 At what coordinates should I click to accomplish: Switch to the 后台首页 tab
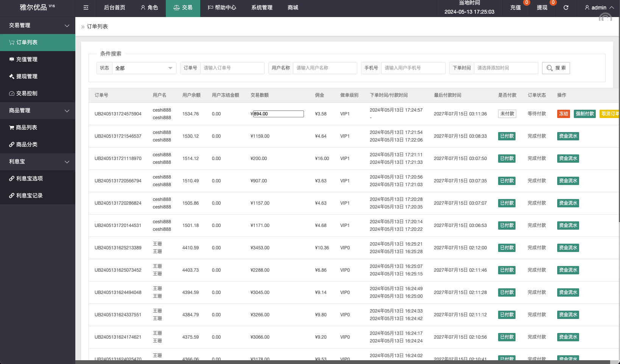pos(114,8)
